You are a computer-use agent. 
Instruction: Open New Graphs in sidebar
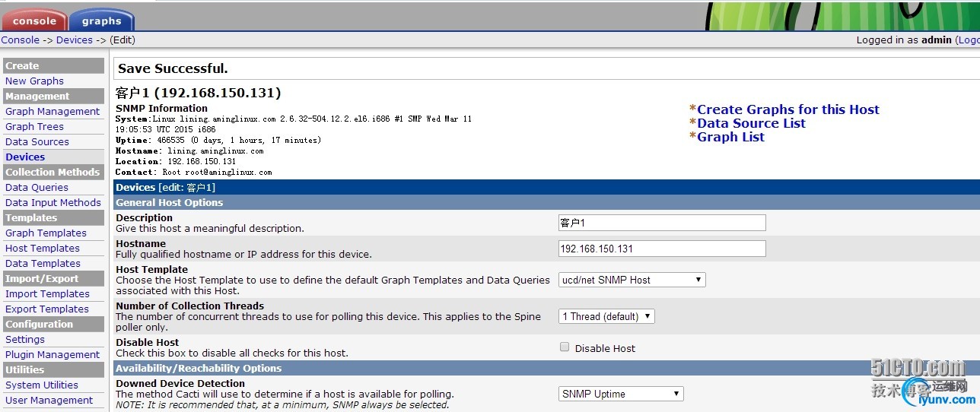[34, 81]
